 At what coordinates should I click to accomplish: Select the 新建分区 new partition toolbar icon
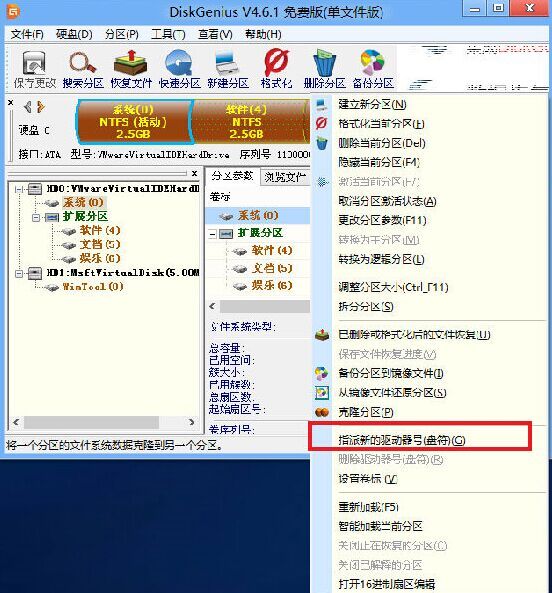click(x=228, y=69)
